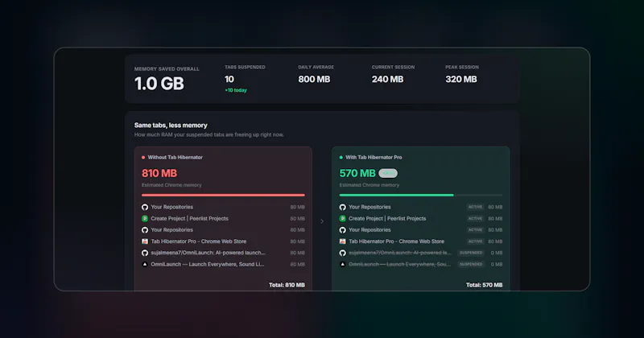Viewport: 644px width, 338px height.
Task: Click the 'Same tabs, less memory' heading
Action: [x=171, y=126]
